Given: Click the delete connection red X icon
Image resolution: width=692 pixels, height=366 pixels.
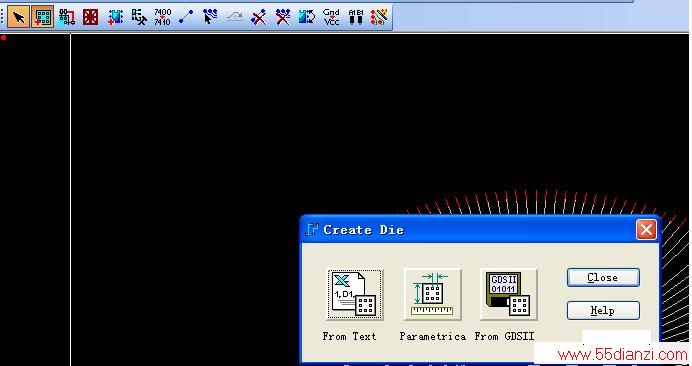Looking at the screenshot, I should pos(259,17).
